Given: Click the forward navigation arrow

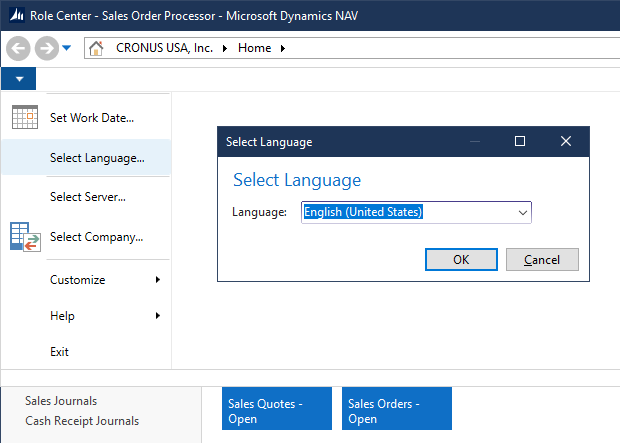Looking at the screenshot, I should click(x=47, y=48).
